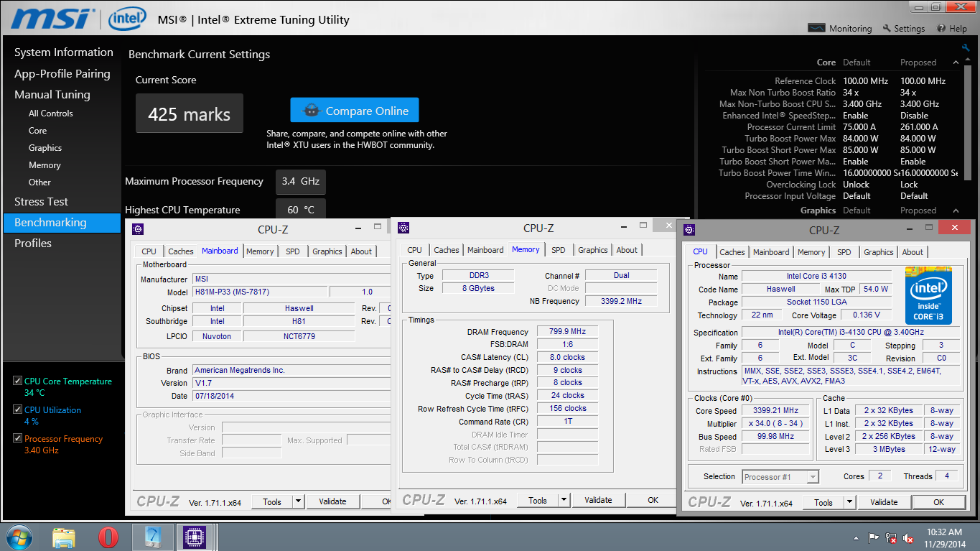Open Graphics tab in Memory CPU-Z window
Image resolution: width=980 pixels, height=551 pixels.
coord(593,250)
